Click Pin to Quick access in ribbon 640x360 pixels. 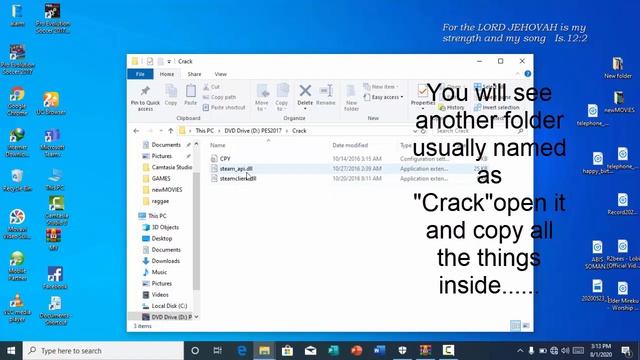point(145,98)
